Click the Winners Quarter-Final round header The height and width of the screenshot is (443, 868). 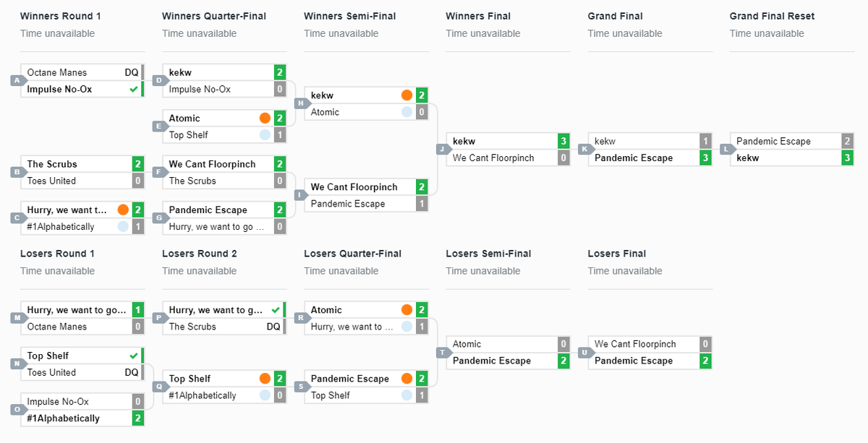pos(214,16)
